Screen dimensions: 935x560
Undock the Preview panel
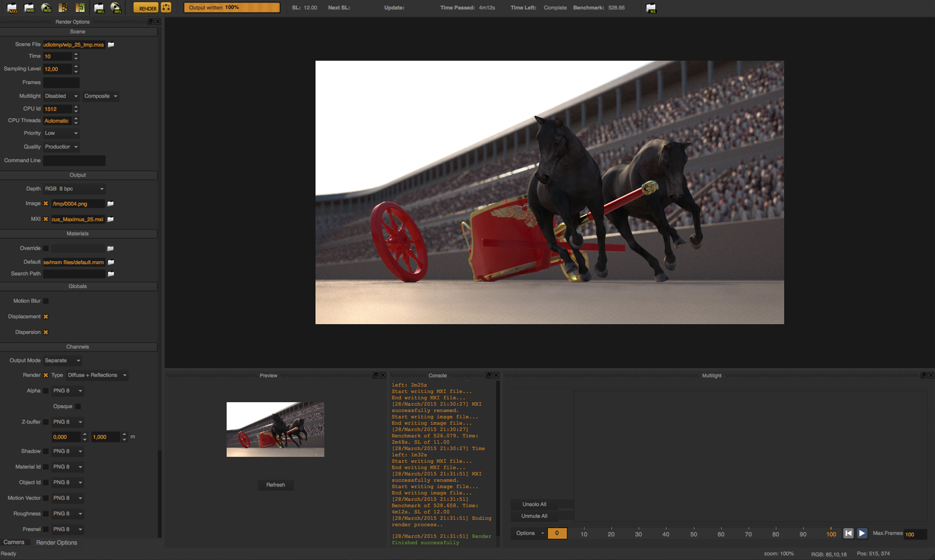pos(375,375)
